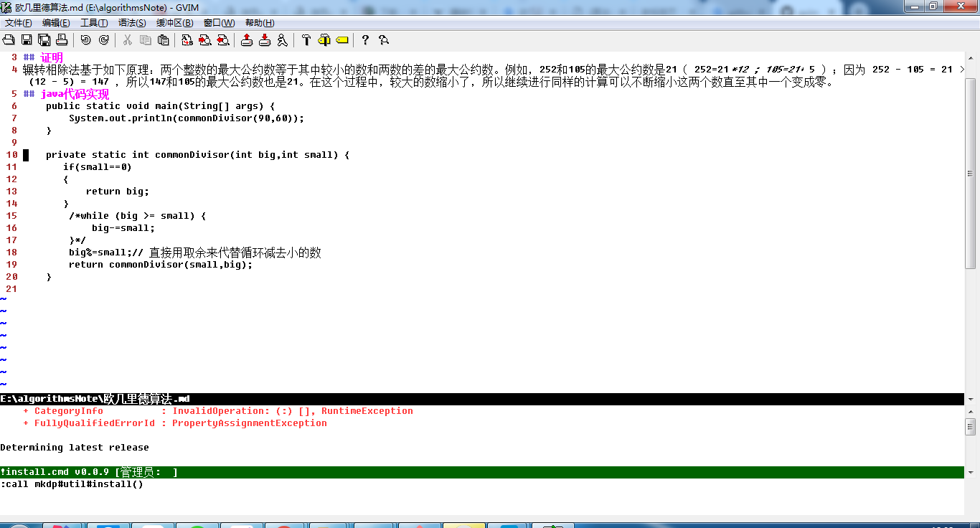Image resolution: width=980 pixels, height=528 pixels.
Task: Open Vim help with the question mark
Action: (x=364, y=40)
